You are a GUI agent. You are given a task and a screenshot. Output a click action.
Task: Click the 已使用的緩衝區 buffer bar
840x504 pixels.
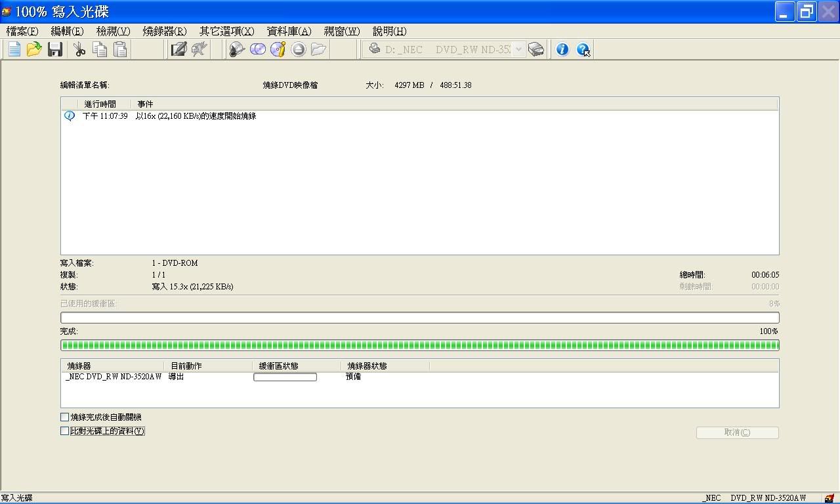coord(419,318)
